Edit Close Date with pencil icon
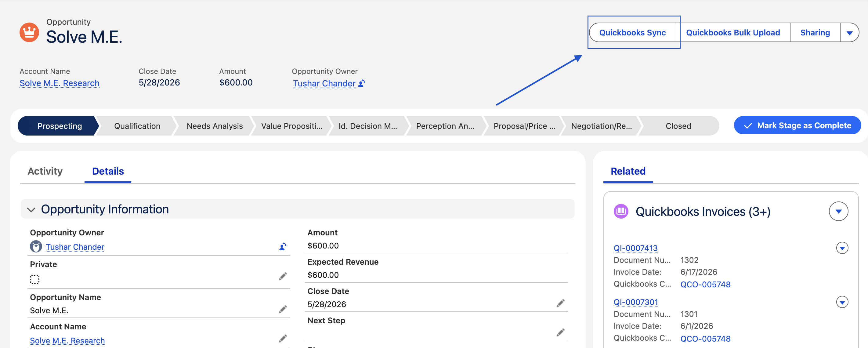The image size is (868, 348). point(560,303)
